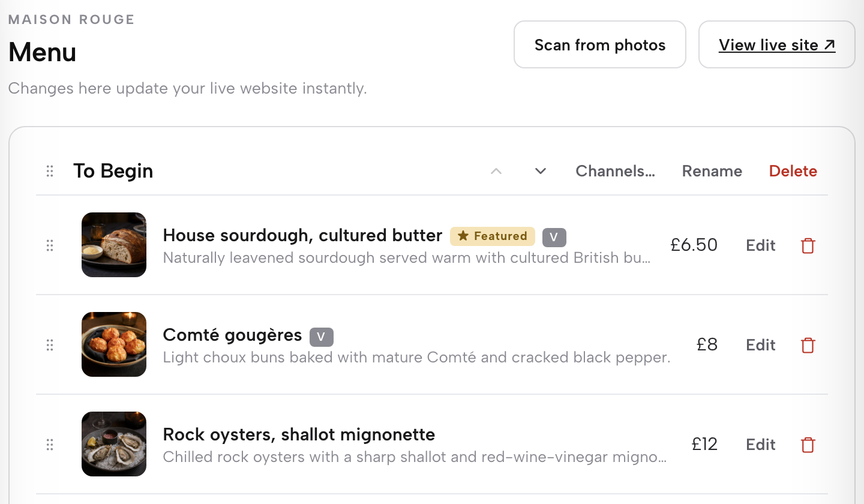Click the Comté gougères item name
The width and height of the screenshot is (864, 504).
(x=232, y=335)
